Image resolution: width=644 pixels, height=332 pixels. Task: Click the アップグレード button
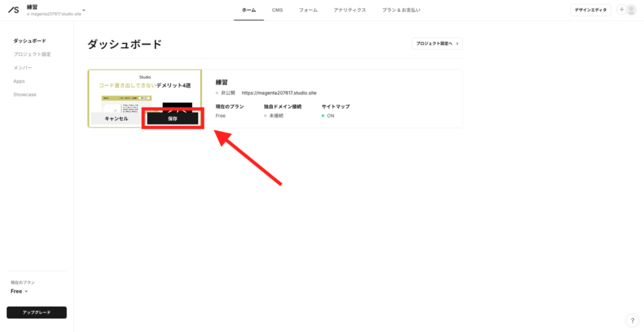pos(36,313)
